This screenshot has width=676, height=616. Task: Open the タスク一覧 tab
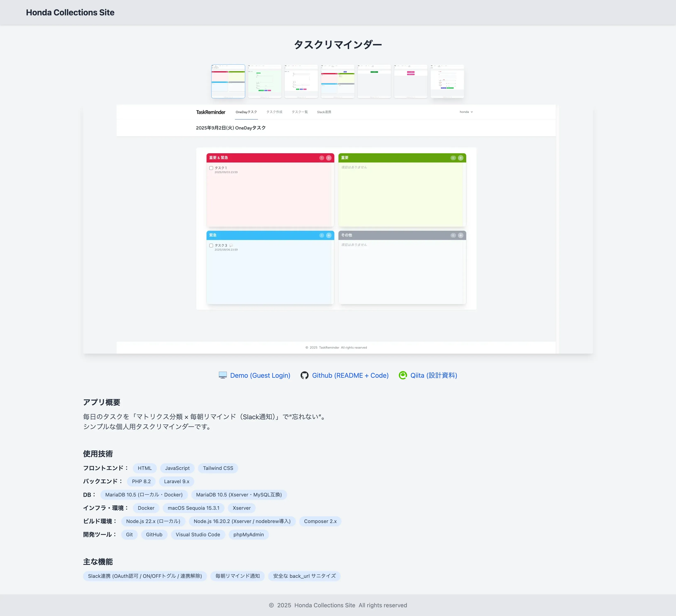click(299, 112)
